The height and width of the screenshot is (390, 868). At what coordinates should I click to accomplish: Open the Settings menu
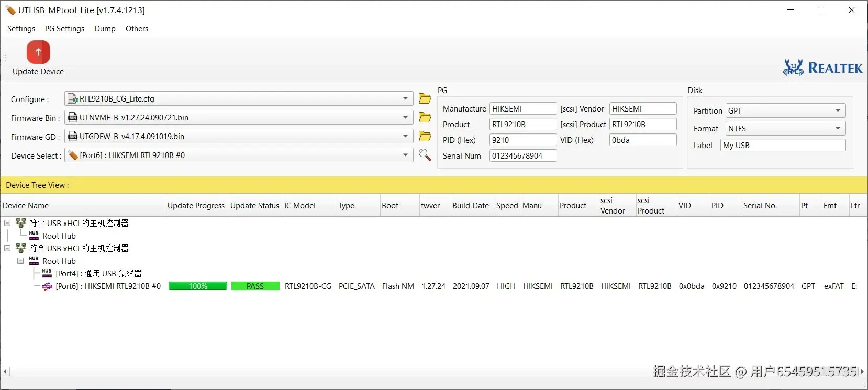(21, 29)
